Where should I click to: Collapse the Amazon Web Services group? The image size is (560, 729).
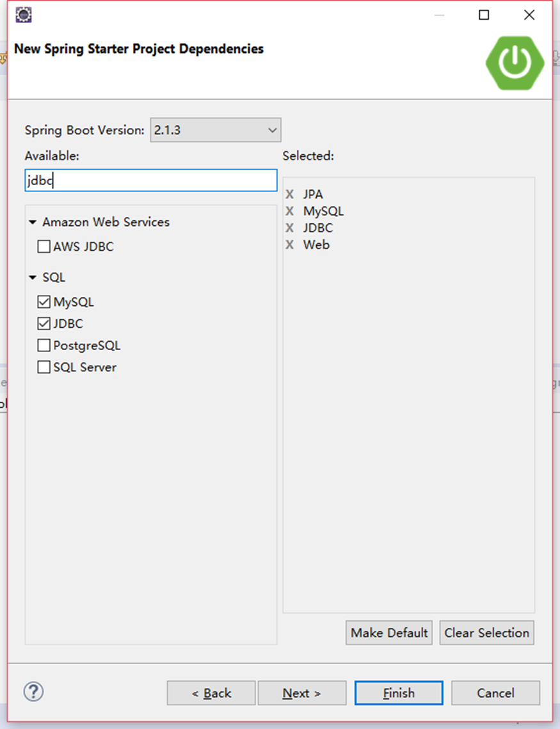point(33,222)
